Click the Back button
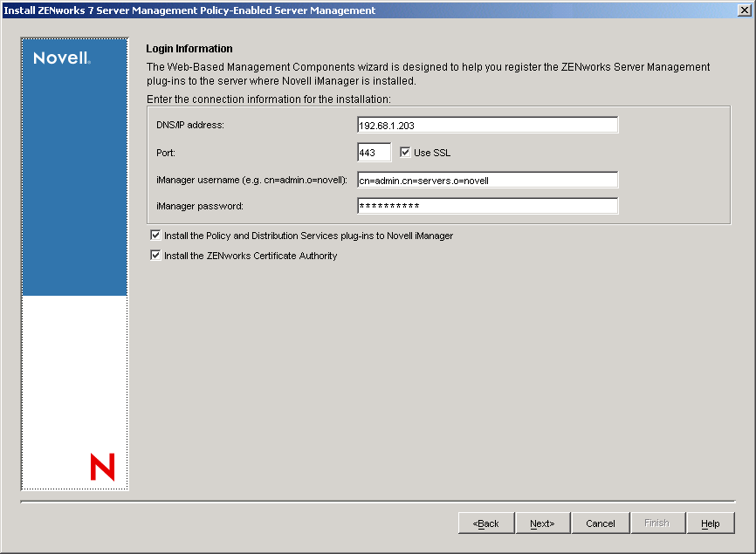The width and height of the screenshot is (756, 554). click(485, 523)
